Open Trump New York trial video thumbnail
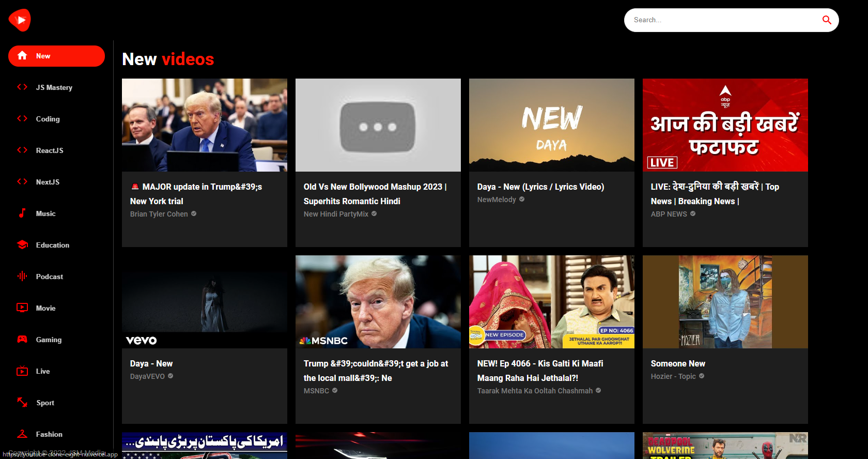 [205, 125]
